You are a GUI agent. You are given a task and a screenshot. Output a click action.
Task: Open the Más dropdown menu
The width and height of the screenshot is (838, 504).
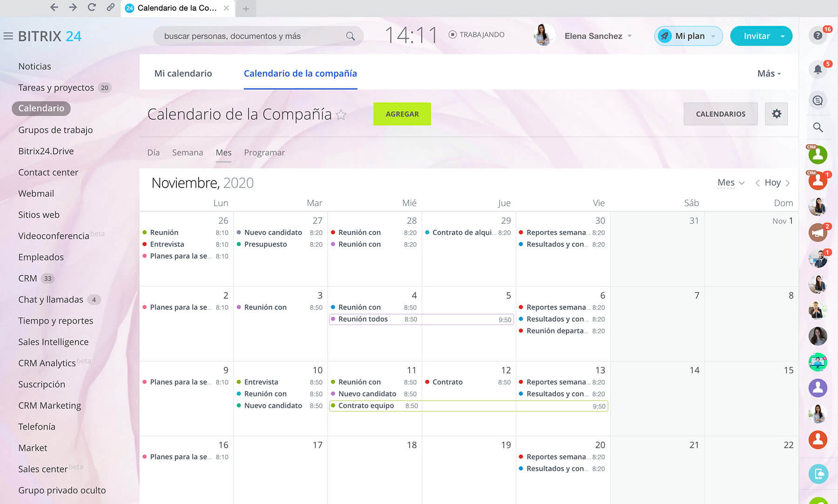pos(769,74)
